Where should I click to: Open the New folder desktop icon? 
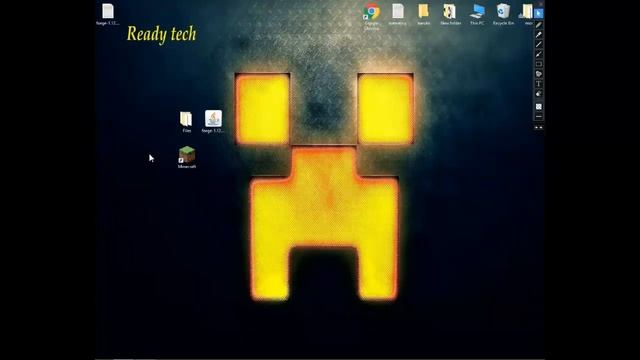450,14
